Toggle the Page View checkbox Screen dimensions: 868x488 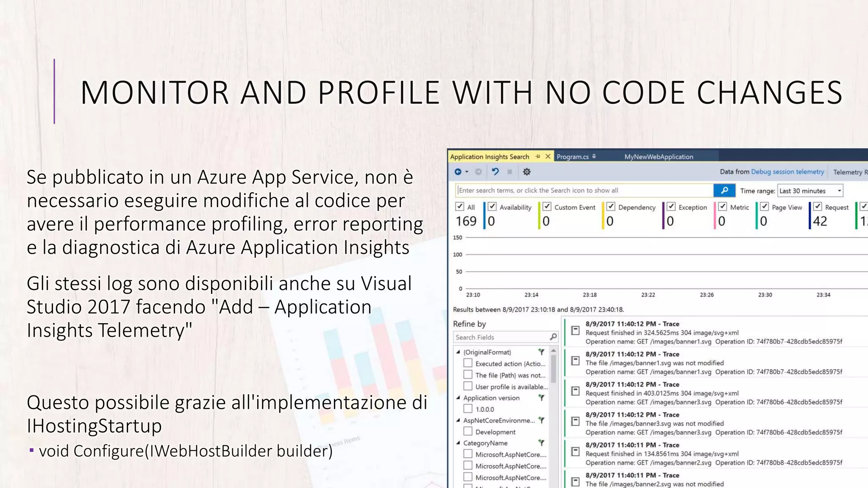(x=764, y=206)
